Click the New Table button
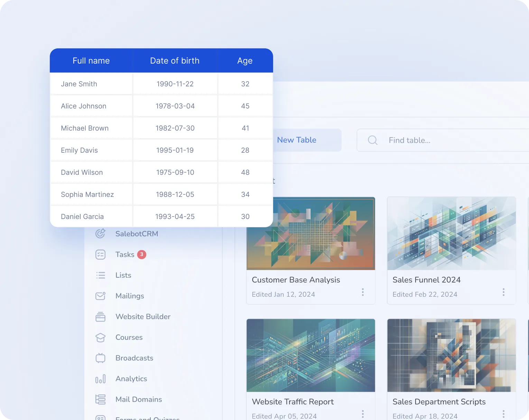529x420 pixels. pos(296,140)
